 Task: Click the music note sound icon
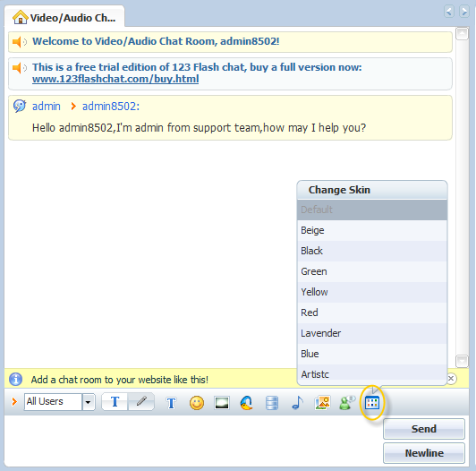[x=297, y=403]
